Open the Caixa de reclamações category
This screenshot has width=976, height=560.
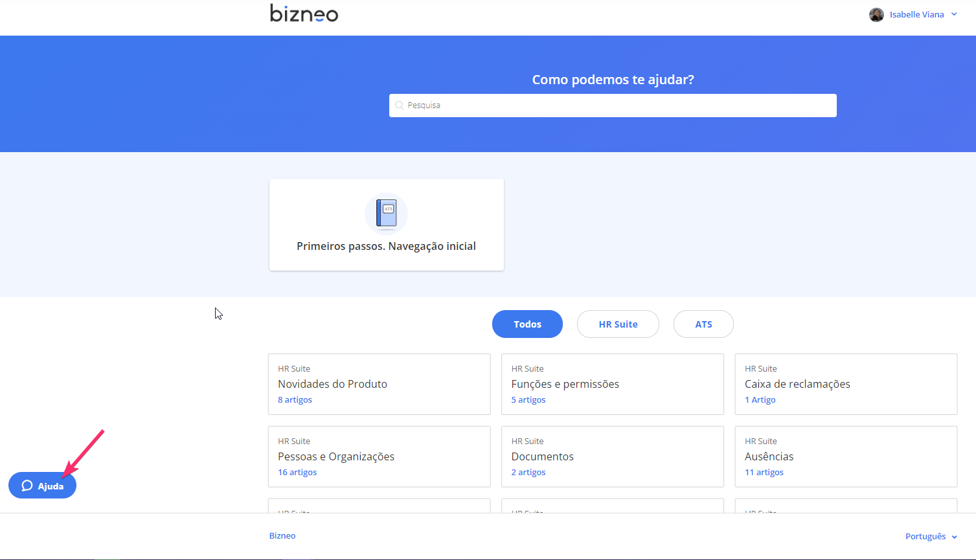click(797, 384)
